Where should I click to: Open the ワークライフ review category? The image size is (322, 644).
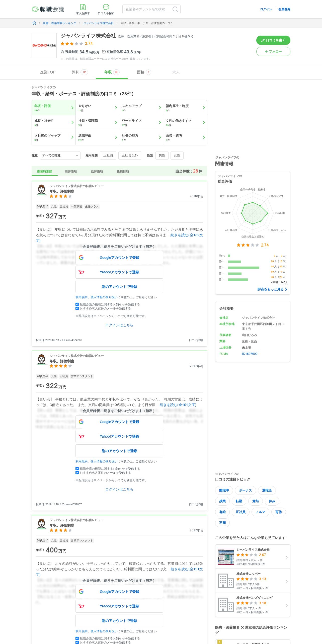(141, 123)
